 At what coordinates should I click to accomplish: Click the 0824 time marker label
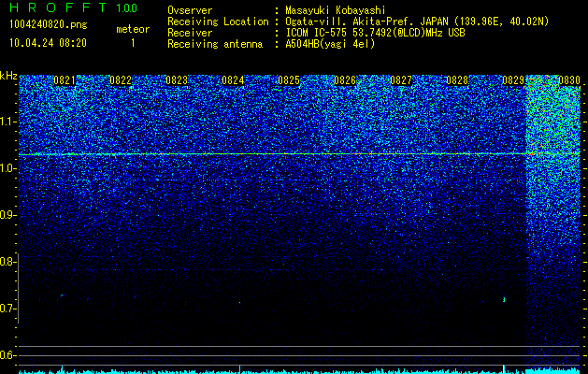tap(233, 80)
